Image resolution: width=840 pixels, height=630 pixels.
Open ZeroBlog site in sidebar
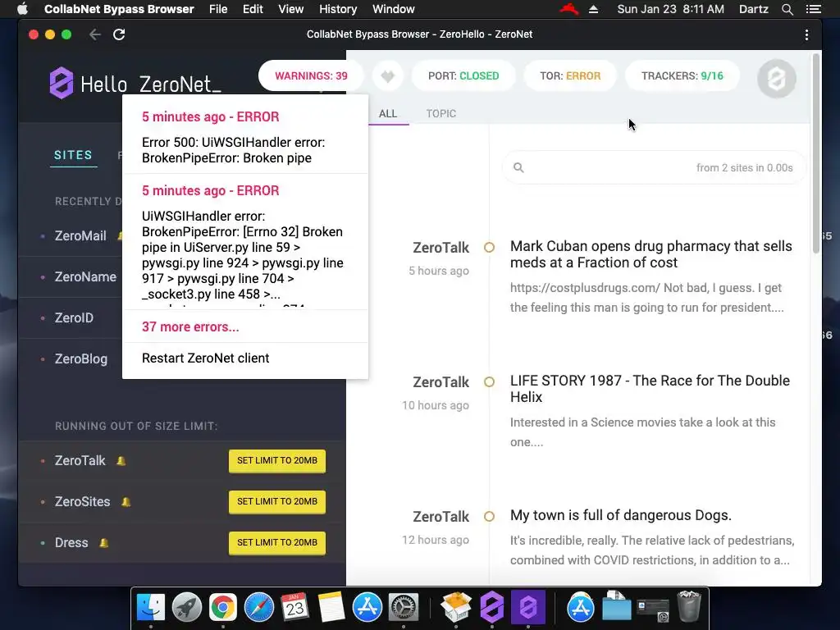pos(81,359)
